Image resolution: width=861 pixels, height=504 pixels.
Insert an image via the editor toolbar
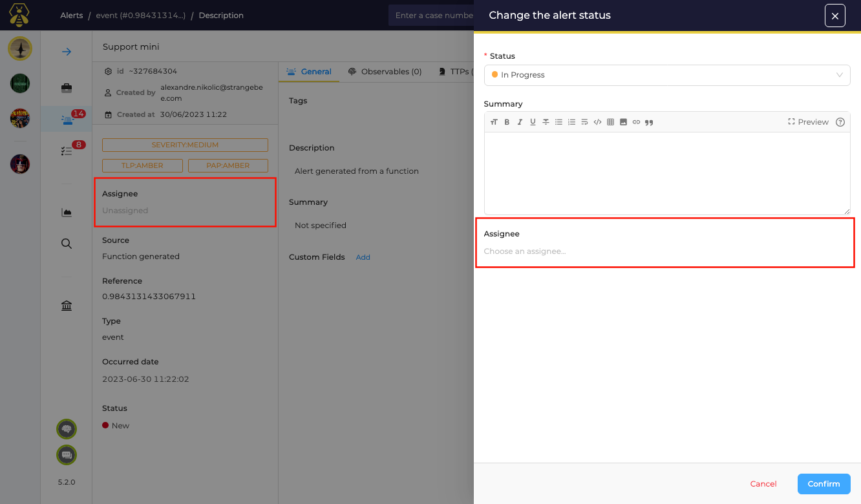pyautogui.click(x=623, y=122)
